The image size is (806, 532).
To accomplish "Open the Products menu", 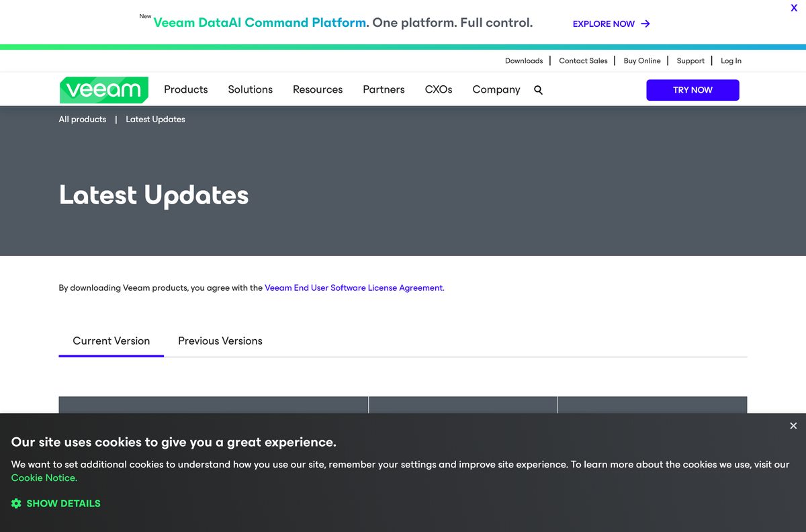I will [x=186, y=89].
